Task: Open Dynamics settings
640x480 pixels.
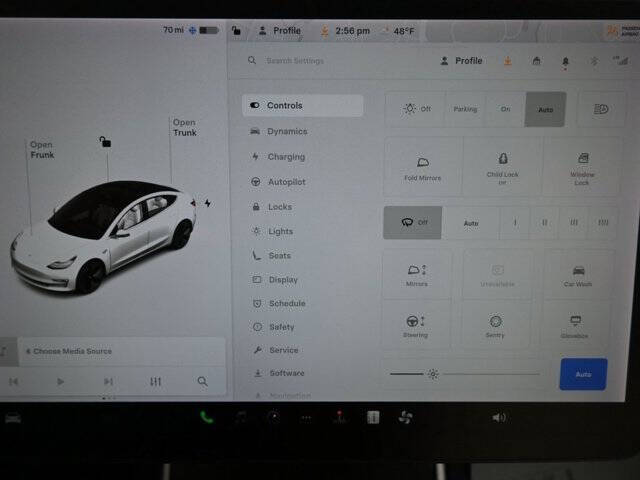Action: [x=279, y=131]
